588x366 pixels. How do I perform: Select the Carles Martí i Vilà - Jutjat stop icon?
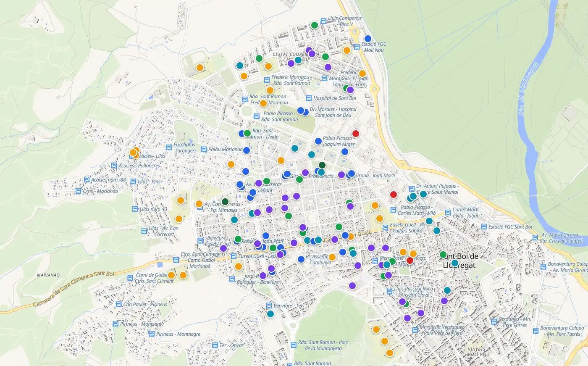coord(448,213)
